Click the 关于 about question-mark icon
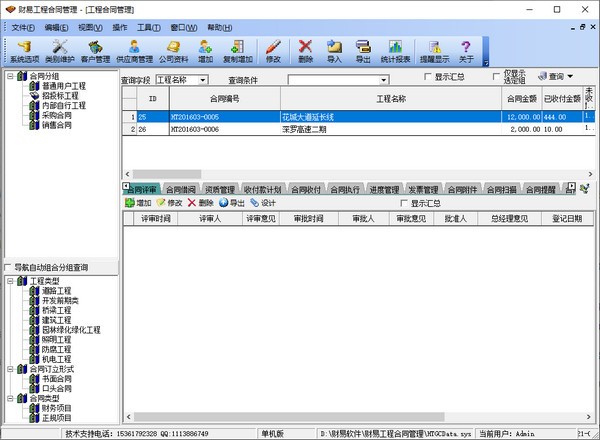 tap(466, 51)
